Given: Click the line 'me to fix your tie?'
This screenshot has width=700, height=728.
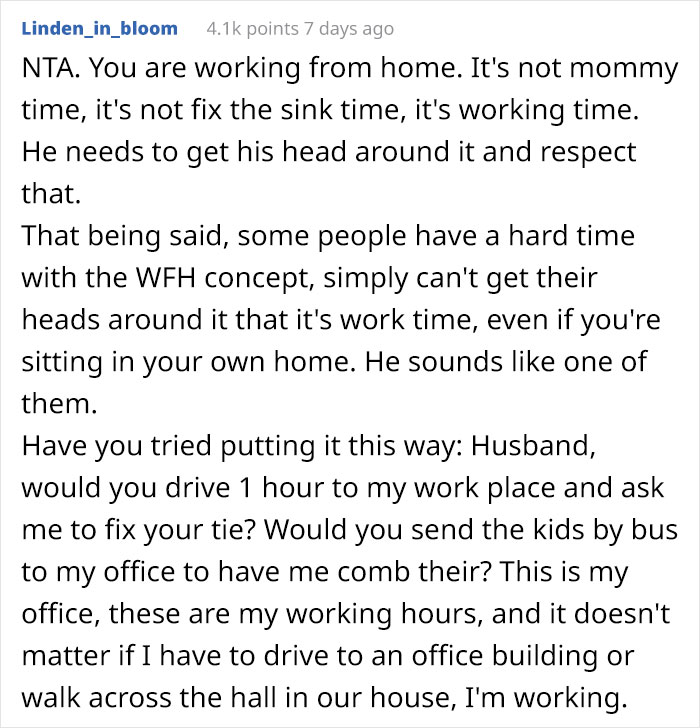Looking at the screenshot, I should (x=350, y=530).
